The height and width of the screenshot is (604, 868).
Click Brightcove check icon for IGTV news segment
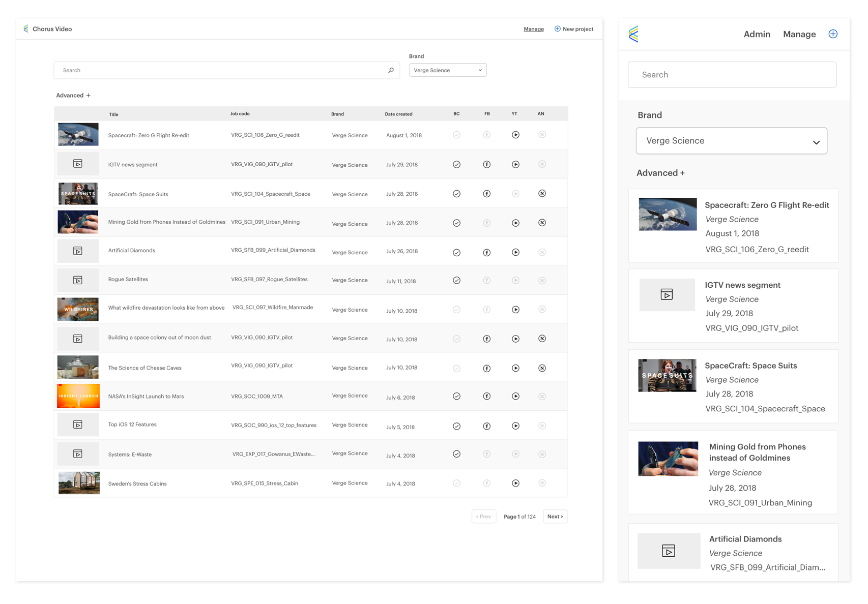456,164
